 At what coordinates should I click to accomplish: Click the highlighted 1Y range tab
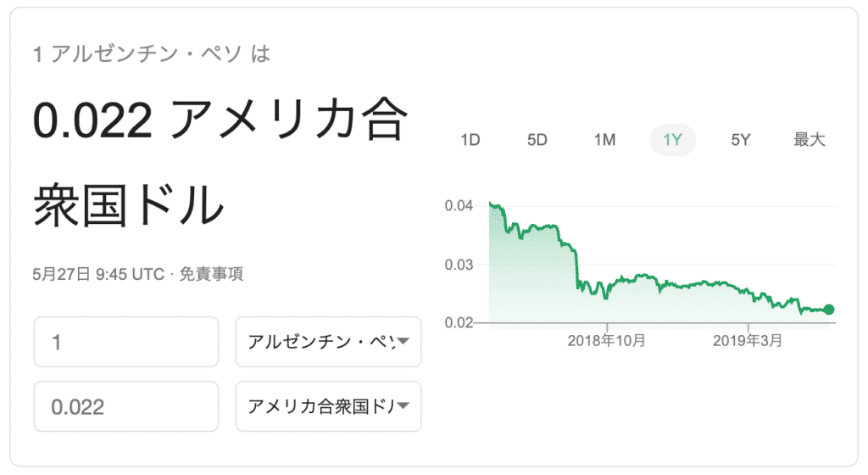(672, 140)
